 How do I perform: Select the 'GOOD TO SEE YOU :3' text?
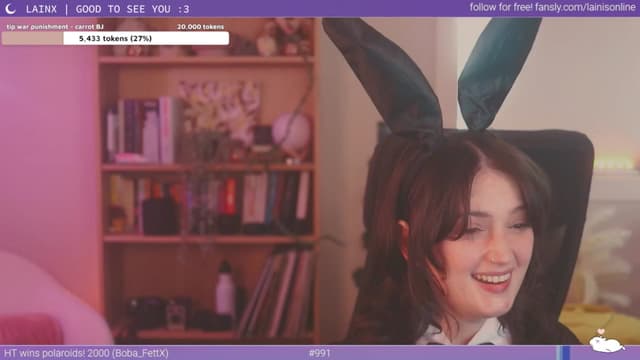click(132, 9)
